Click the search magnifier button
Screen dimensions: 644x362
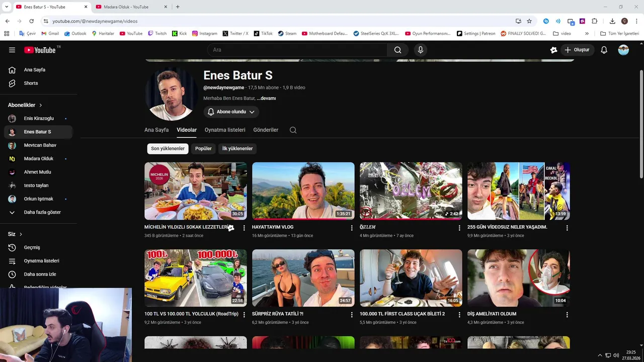pos(397,50)
